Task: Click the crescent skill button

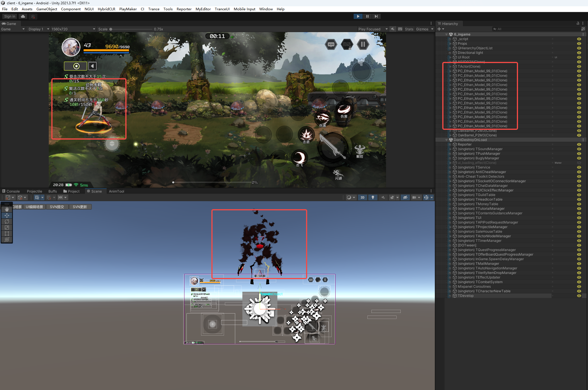Action: [x=299, y=157]
